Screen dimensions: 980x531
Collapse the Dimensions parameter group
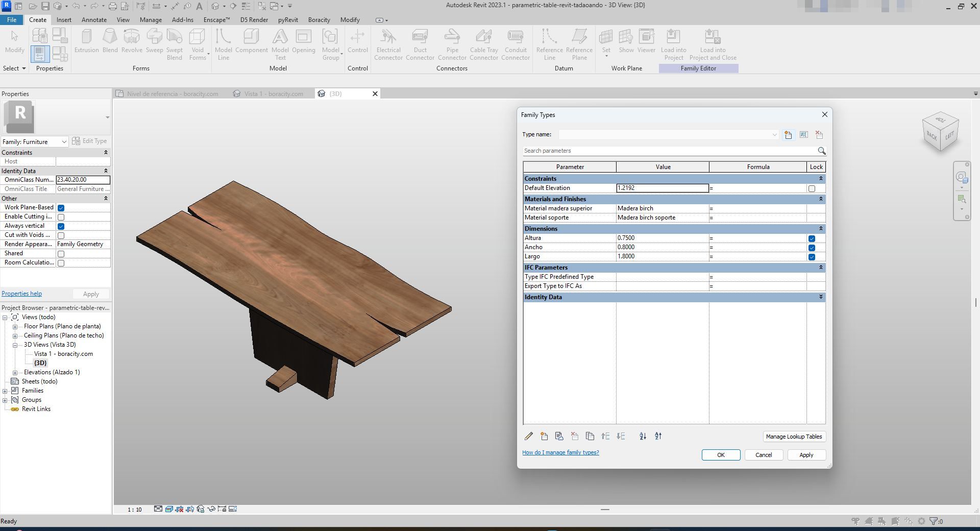tap(821, 228)
